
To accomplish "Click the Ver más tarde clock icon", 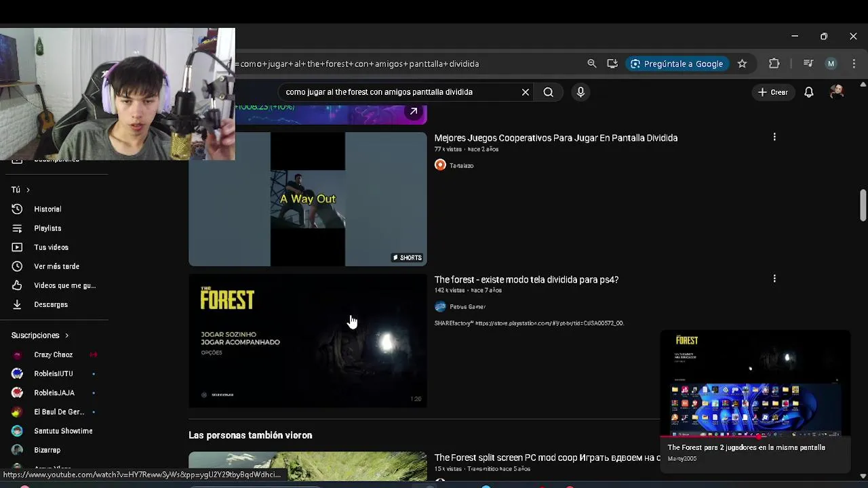I will (x=18, y=266).
